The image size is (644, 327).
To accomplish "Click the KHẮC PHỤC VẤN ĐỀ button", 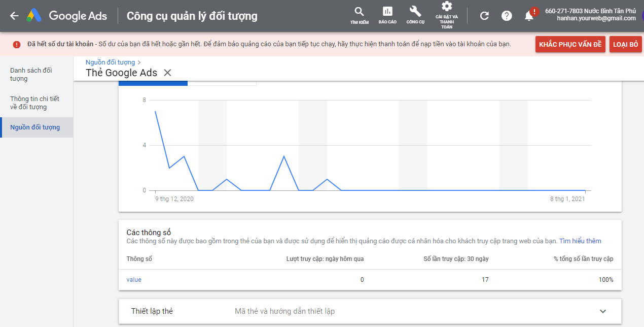I will pos(570,44).
